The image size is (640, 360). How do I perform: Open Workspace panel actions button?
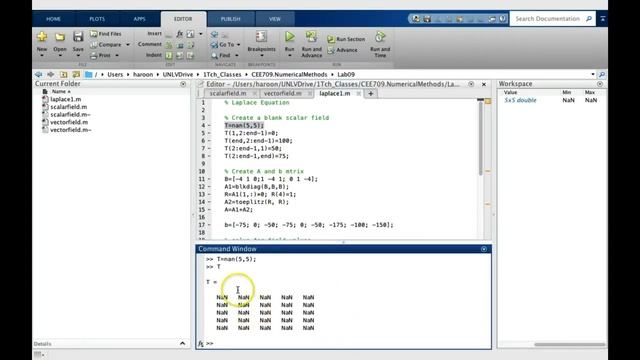tap(600, 84)
